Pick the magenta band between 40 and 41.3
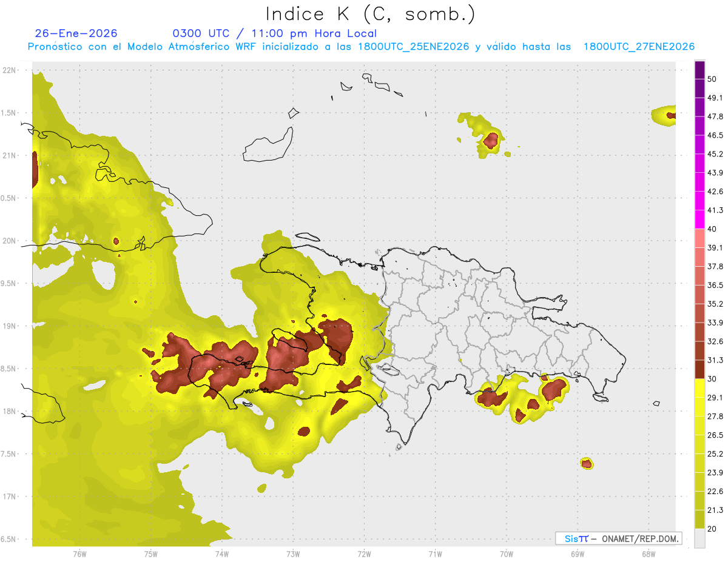This screenshot has height=562, width=728. [x=699, y=219]
